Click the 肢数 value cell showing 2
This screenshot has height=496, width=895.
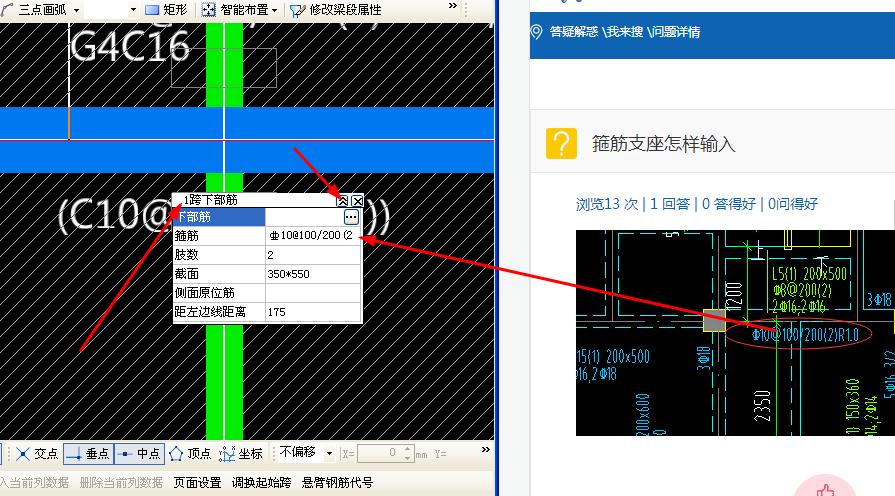tap(313, 255)
